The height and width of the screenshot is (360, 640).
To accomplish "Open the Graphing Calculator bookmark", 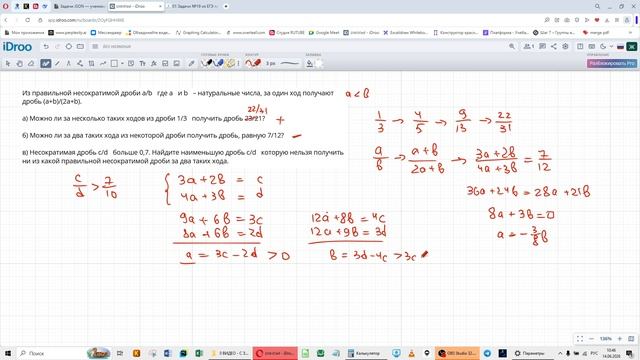I will click(198, 32).
